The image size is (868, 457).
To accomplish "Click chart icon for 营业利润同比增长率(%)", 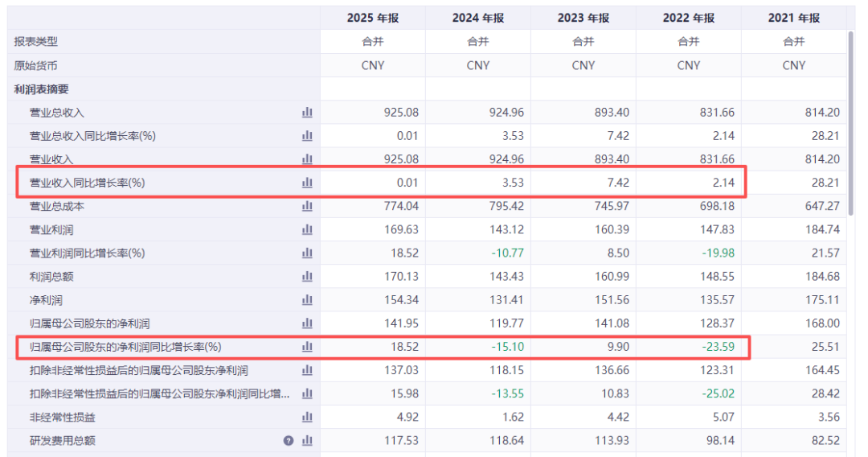I will click(307, 253).
